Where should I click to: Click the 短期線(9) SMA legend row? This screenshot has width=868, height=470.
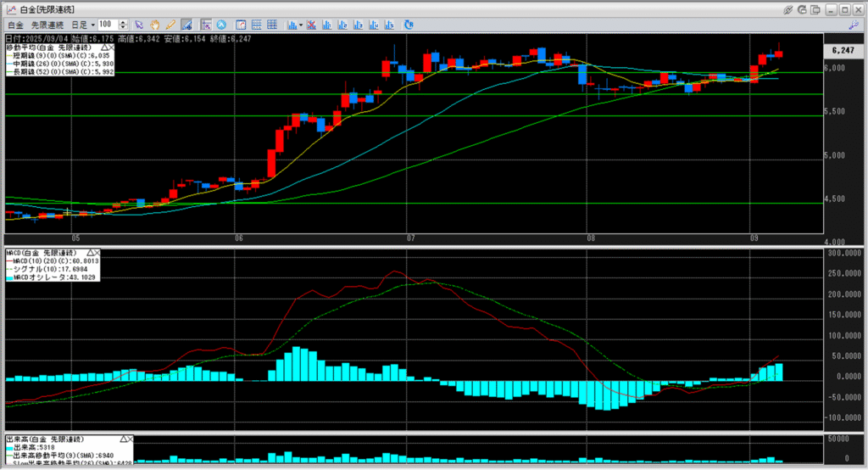[x=58, y=56]
